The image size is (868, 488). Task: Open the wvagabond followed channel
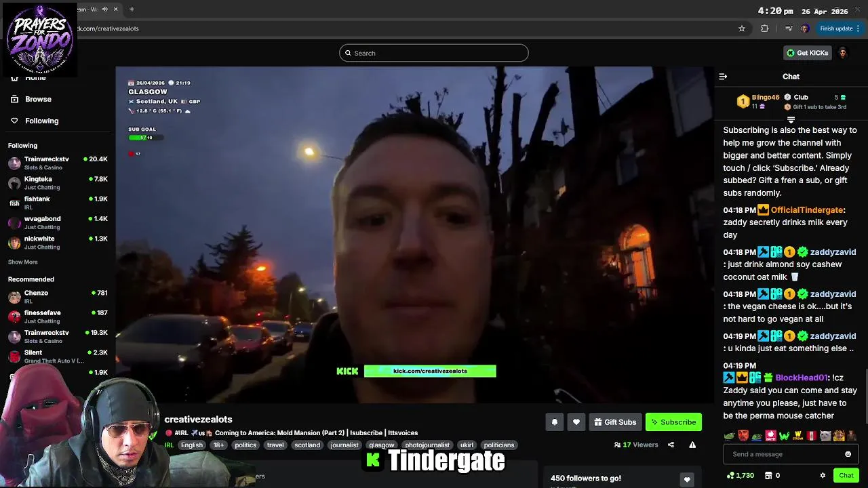(58, 222)
